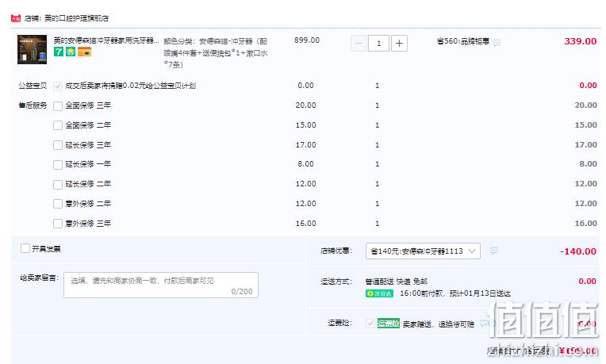
Task: Check the 意外保修 二年 option
Action: (58, 204)
